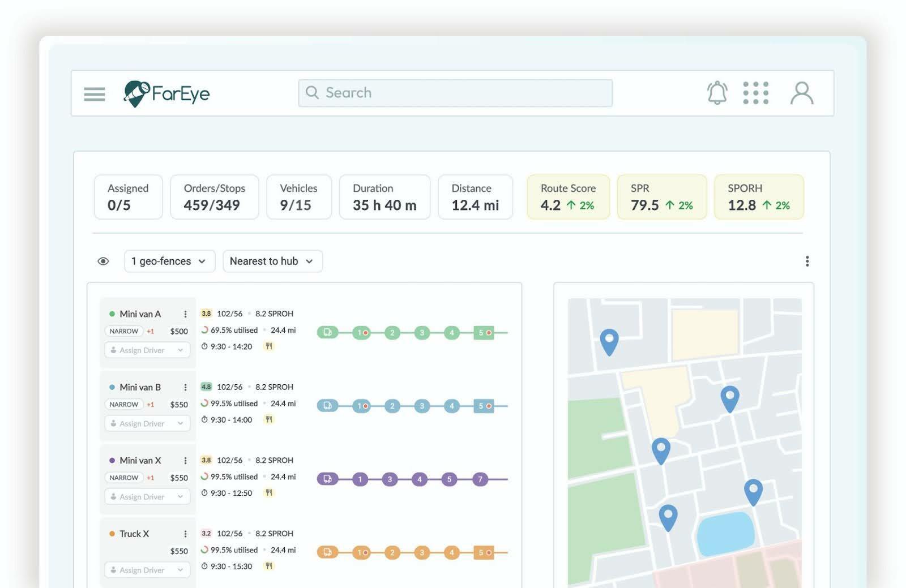Select stop 7 on Mini van X route
Viewport: 906px width, 588px height.
(480, 479)
